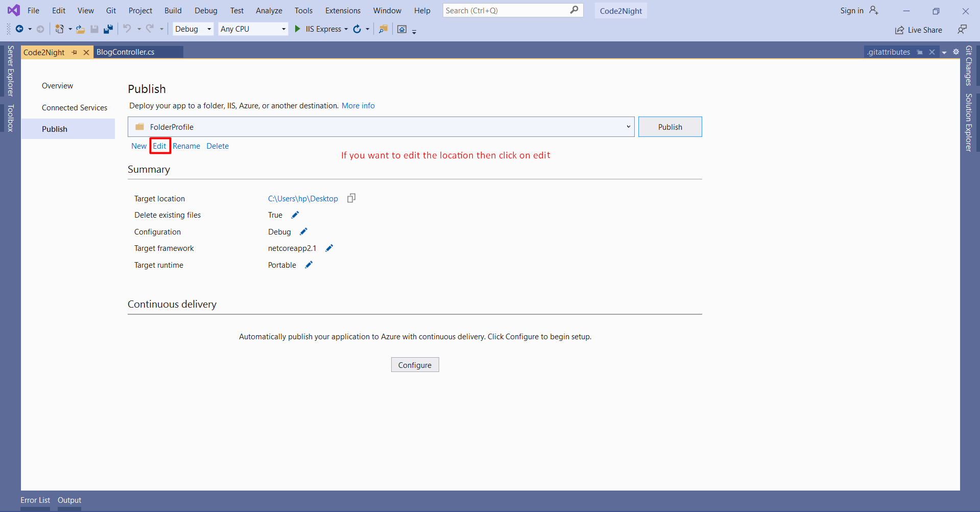
Task: Click the New Project toolbar icon
Action: (x=60, y=29)
